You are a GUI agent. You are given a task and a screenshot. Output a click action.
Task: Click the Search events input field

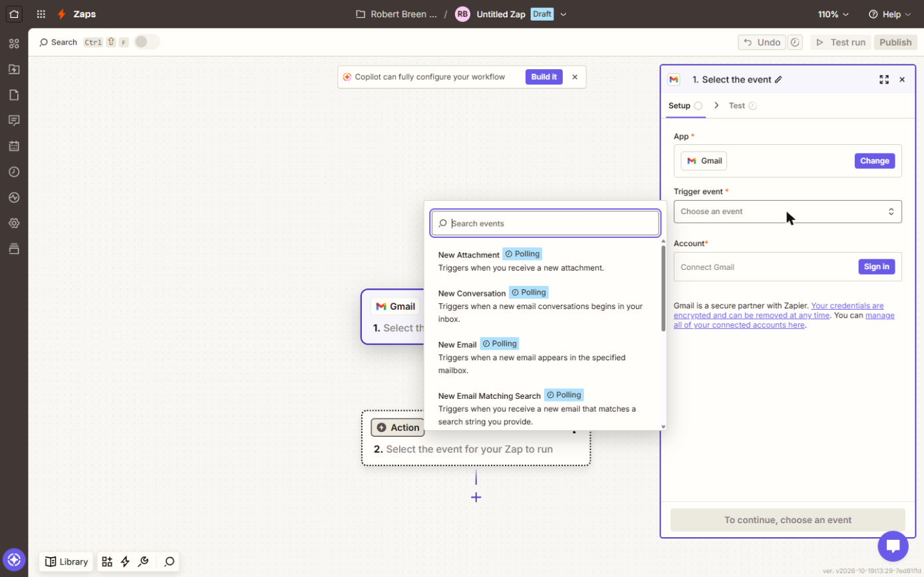[x=545, y=223]
